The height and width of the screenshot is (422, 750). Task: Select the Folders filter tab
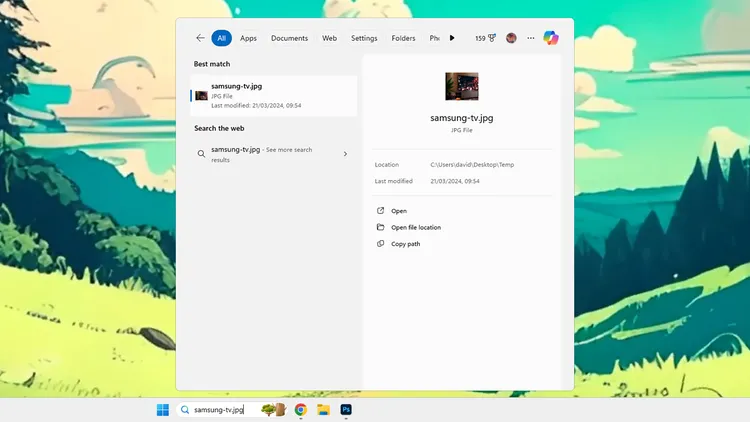403,38
